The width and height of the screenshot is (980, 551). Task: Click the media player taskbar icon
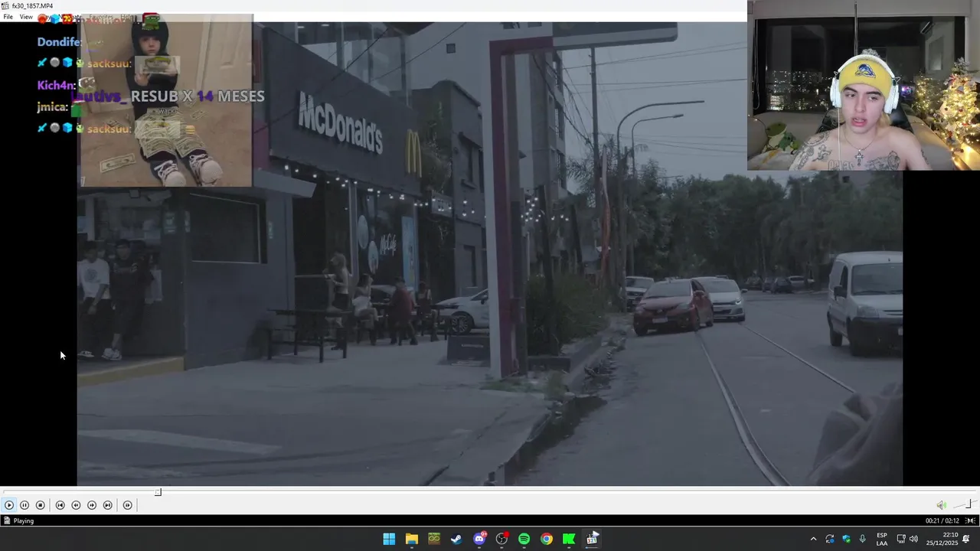click(x=592, y=539)
